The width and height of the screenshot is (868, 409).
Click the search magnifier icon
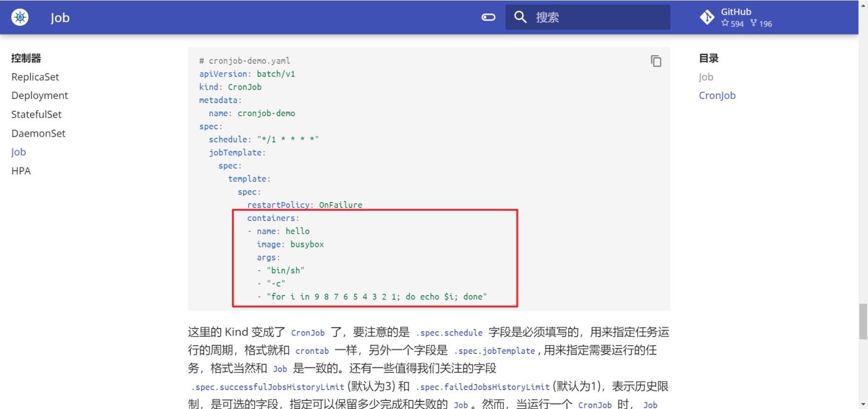click(x=520, y=17)
